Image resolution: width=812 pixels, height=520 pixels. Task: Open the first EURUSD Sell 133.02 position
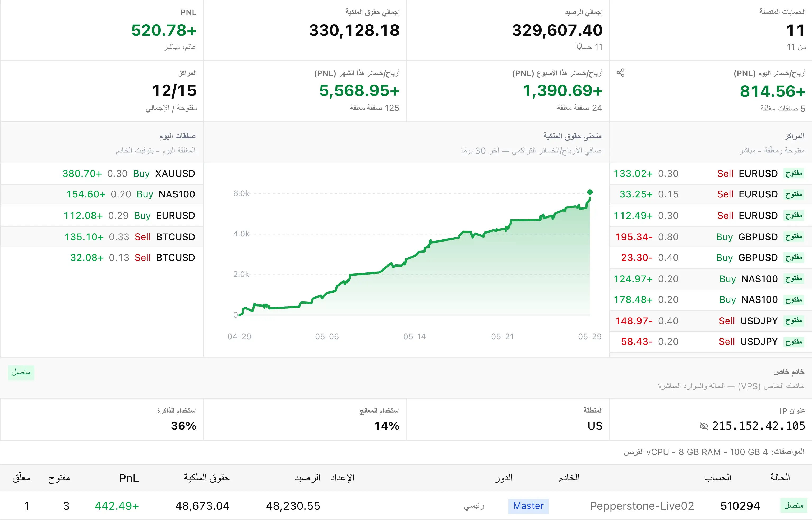[711, 174]
